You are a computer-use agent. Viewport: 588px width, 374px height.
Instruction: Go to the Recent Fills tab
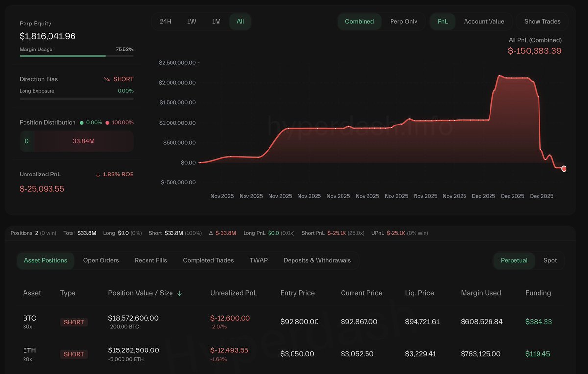pos(151,260)
